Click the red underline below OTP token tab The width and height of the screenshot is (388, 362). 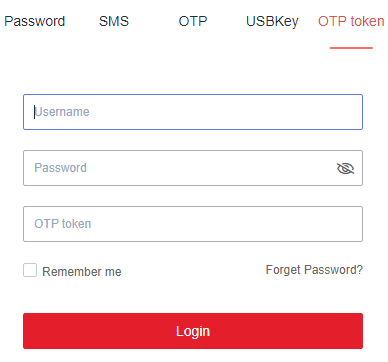[351, 48]
